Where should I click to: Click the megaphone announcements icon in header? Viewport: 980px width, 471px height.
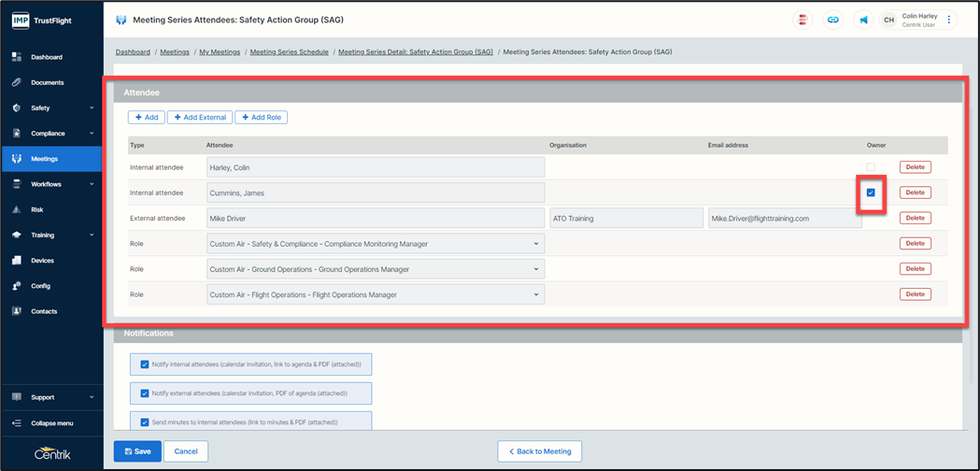[x=864, y=20]
